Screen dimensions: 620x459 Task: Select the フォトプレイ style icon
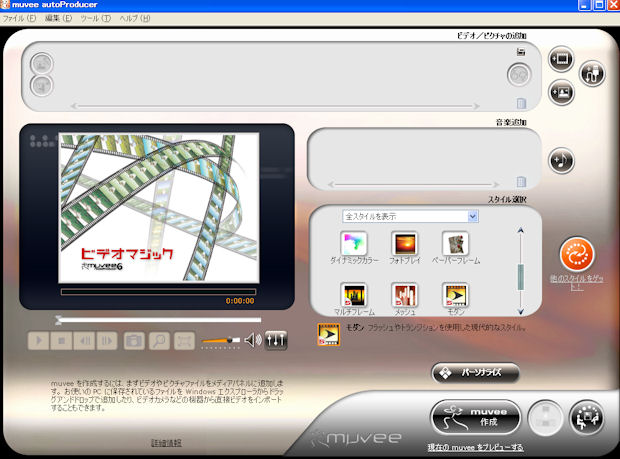click(405, 243)
